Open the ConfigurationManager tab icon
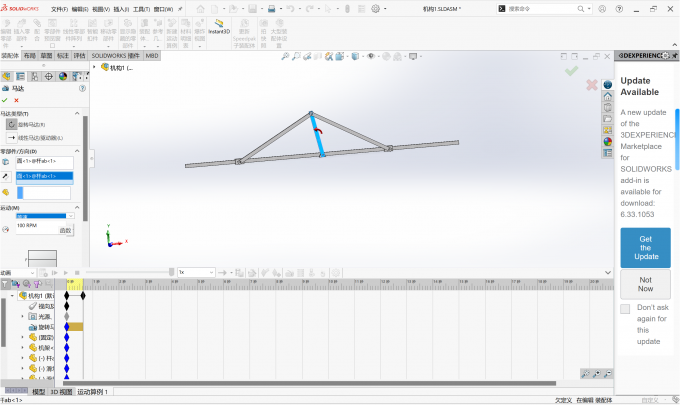 tap(35, 77)
